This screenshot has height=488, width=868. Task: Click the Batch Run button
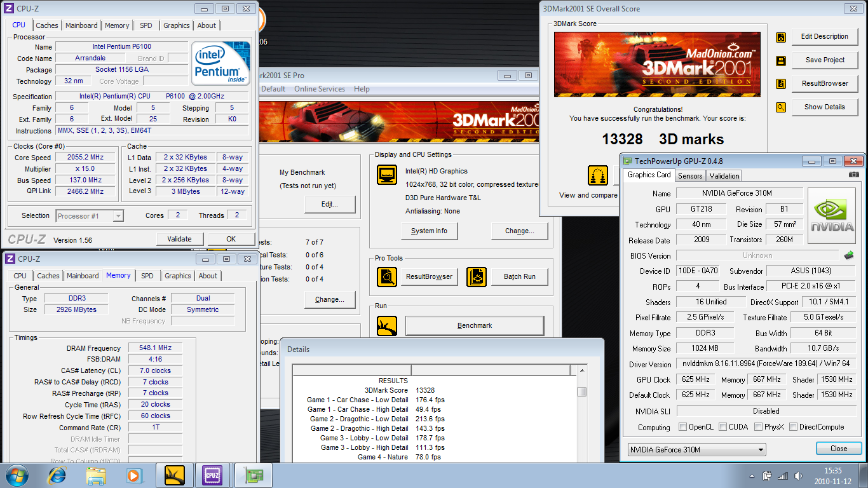(519, 276)
